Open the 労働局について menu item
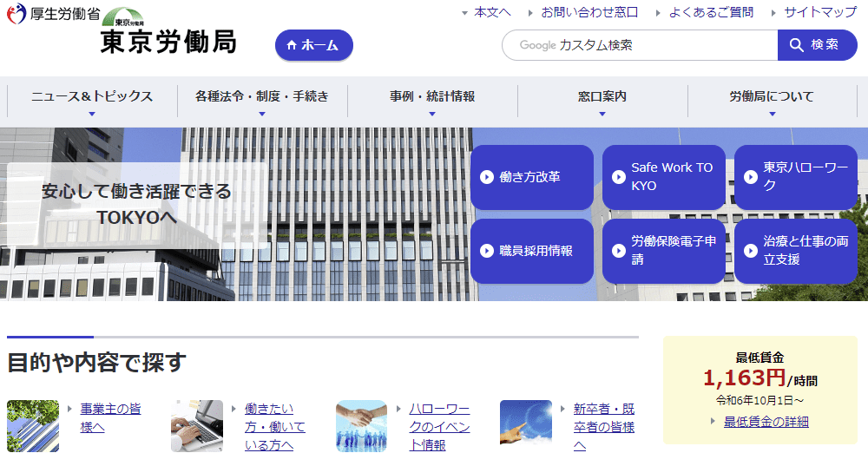The image size is (868, 453). tap(772, 97)
